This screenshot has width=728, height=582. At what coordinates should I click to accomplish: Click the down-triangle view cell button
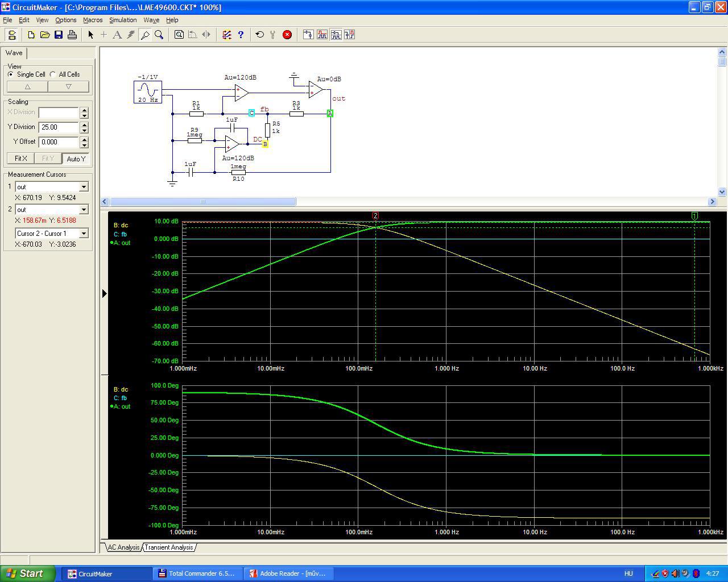pyautogui.click(x=68, y=87)
